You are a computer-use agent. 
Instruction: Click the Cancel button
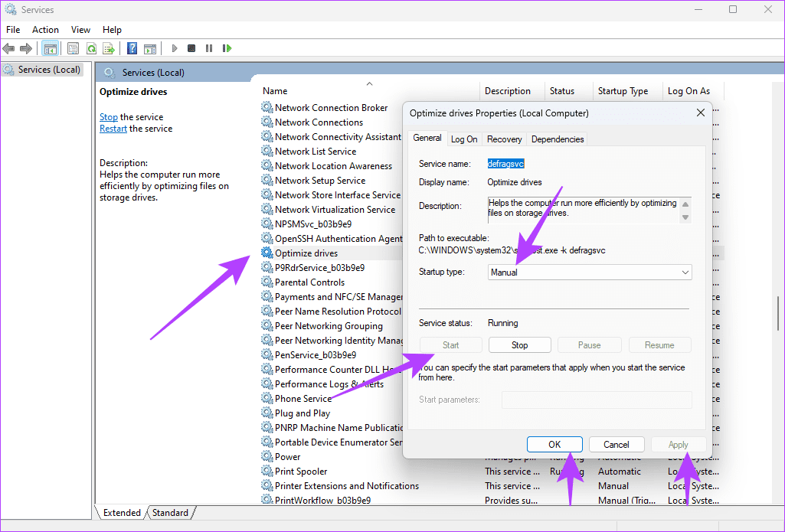click(x=616, y=445)
